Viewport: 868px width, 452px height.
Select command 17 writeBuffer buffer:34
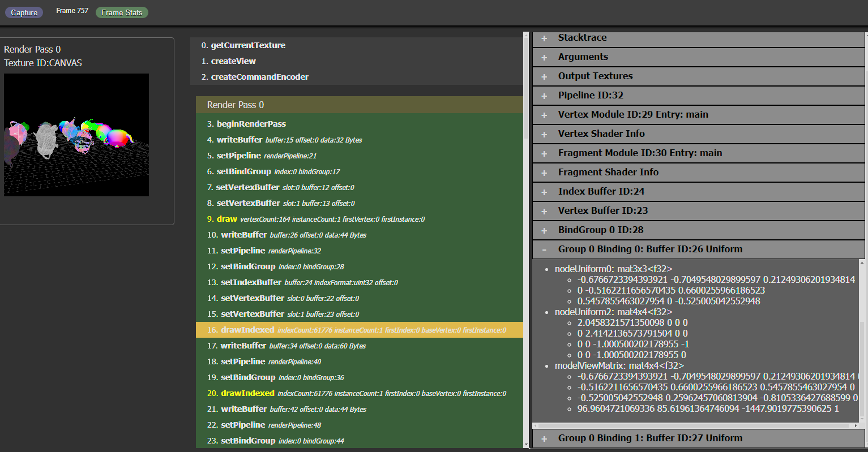coord(360,346)
